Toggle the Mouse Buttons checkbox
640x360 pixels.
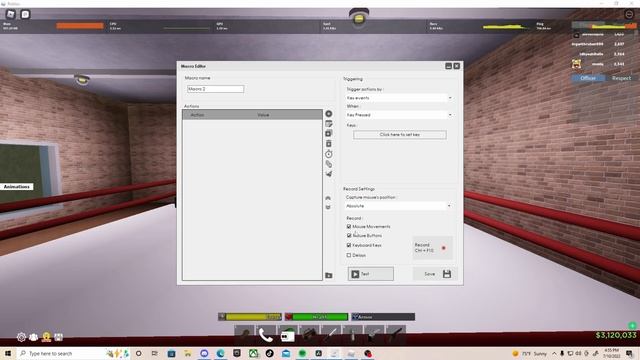pyautogui.click(x=349, y=236)
